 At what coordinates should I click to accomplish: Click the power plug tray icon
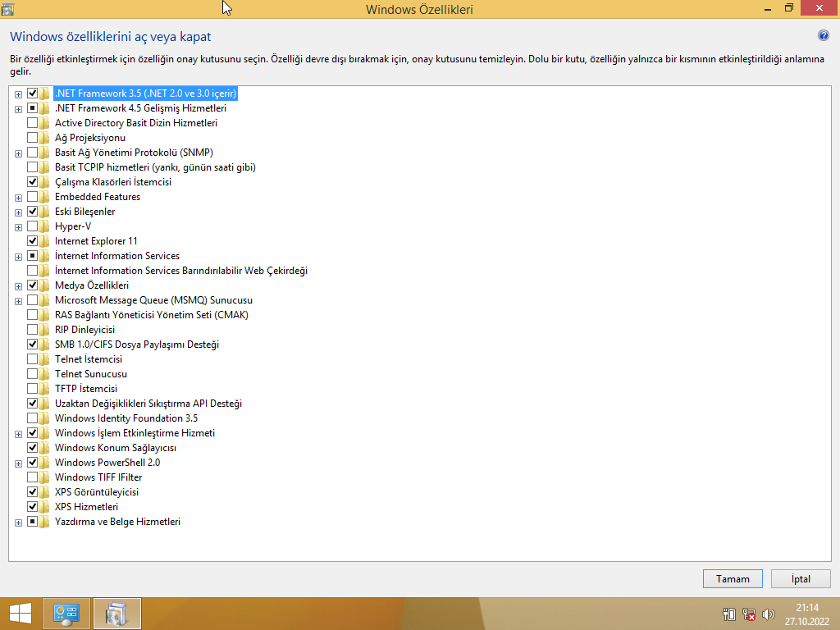(x=729, y=614)
